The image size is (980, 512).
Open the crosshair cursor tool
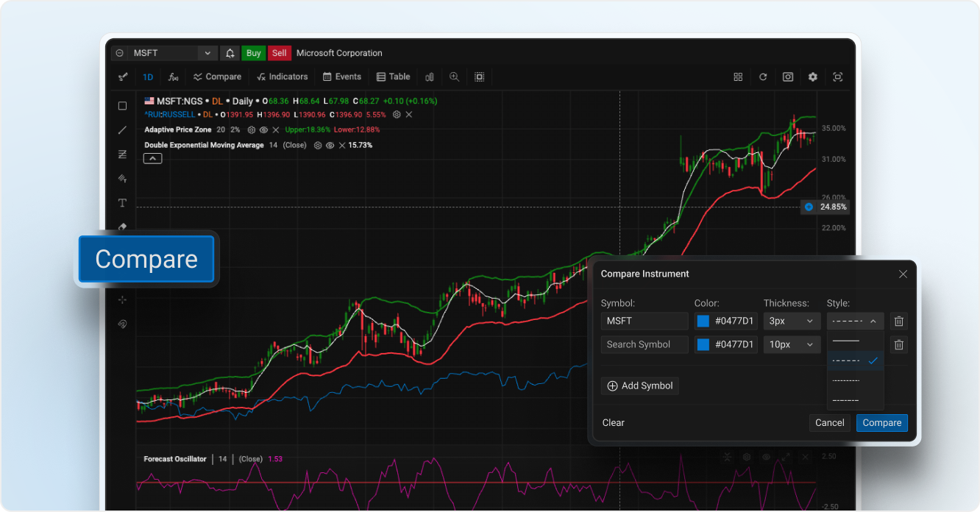click(122, 299)
